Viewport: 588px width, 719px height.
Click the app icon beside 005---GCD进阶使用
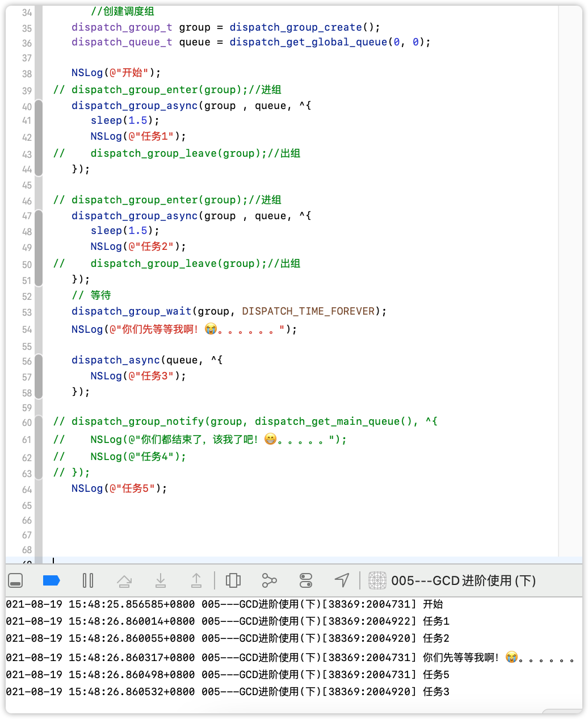click(377, 580)
